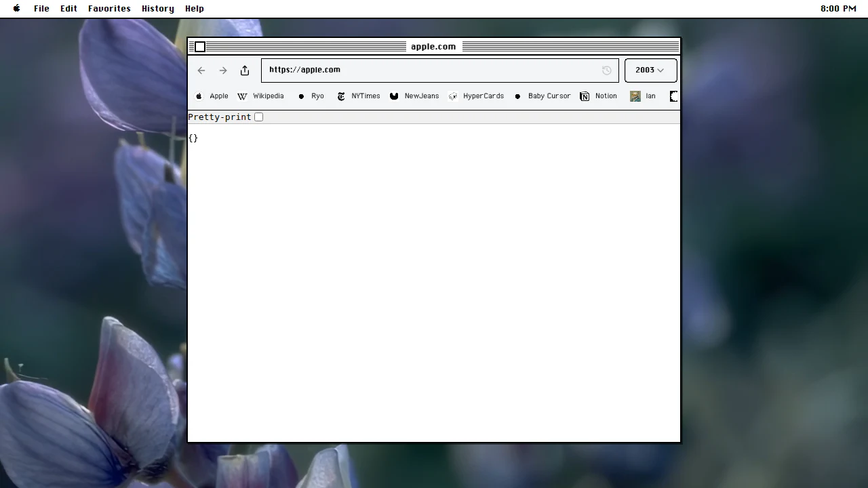Screen dimensions: 868x488
Task: Open the Edit menu
Action: [68, 9]
